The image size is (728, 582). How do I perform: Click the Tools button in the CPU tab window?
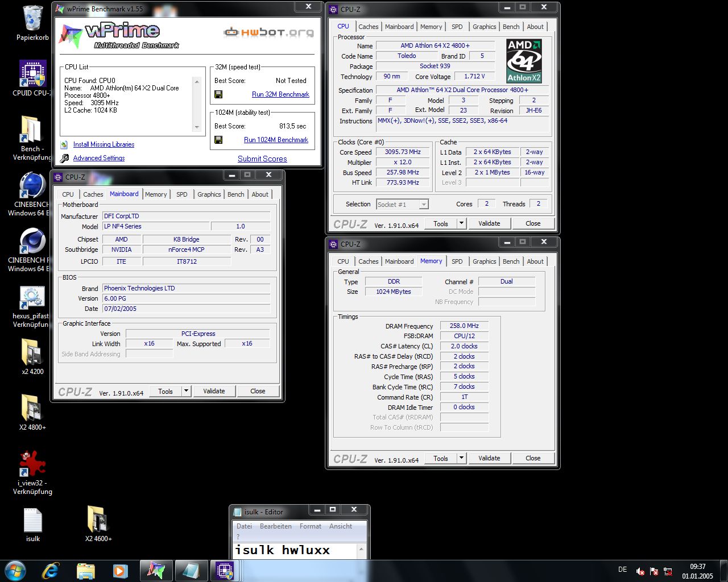tap(441, 223)
